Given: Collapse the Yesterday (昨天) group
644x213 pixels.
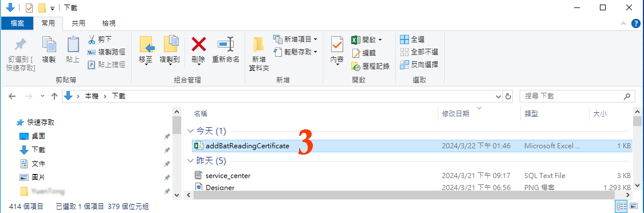Looking at the screenshot, I should click(x=190, y=160).
